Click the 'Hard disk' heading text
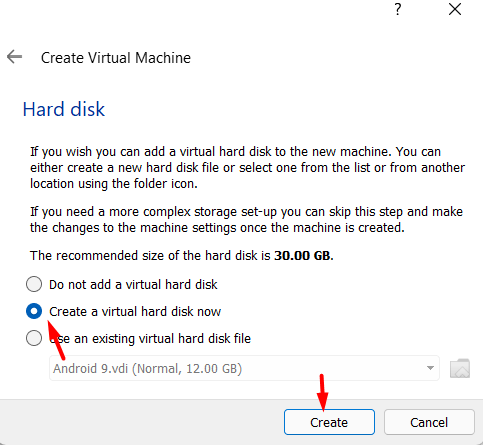This screenshot has height=445, width=483. pos(64,109)
